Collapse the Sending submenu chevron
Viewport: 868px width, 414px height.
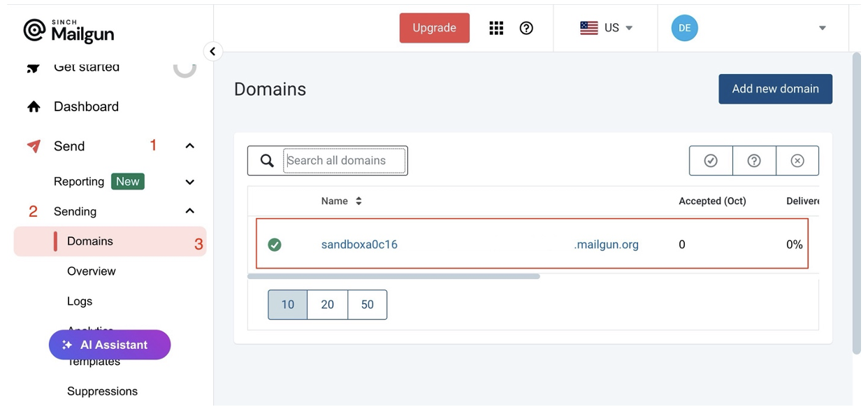point(189,211)
